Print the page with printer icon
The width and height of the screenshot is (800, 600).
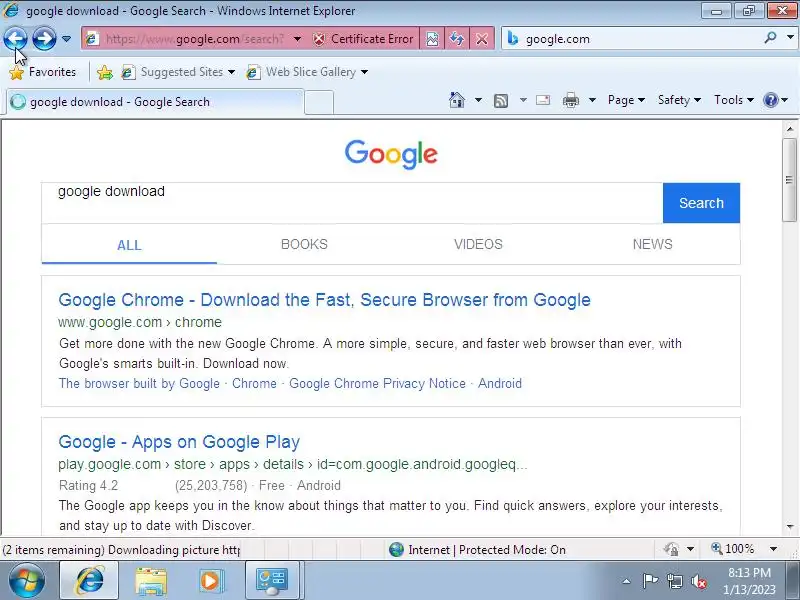tap(570, 100)
